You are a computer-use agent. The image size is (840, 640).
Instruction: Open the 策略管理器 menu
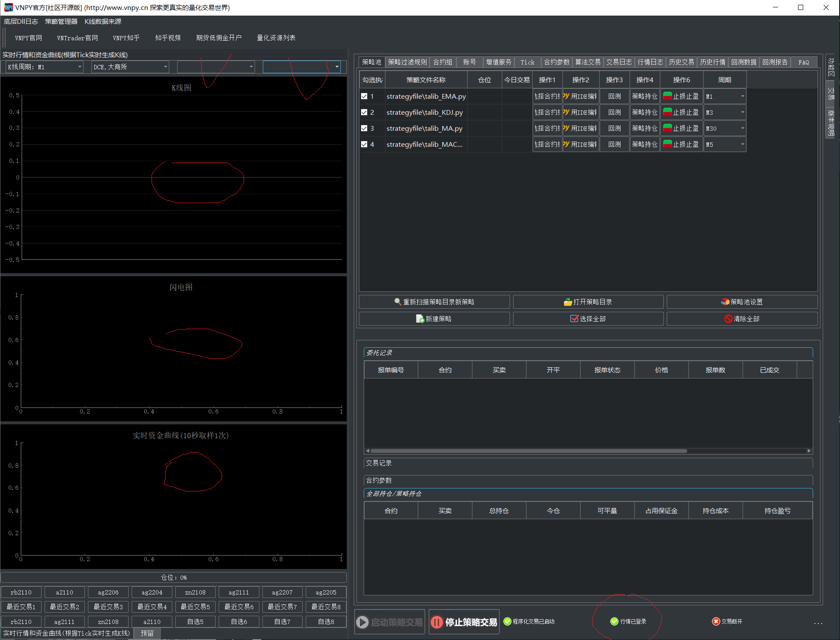point(61,21)
